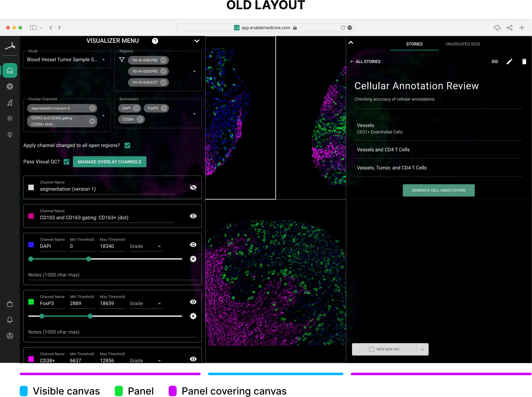The height and width of the screenshot is (397, 532).
Task: Remove the 110-41-006.PRE region chip
Action: (x=163, y=60)
